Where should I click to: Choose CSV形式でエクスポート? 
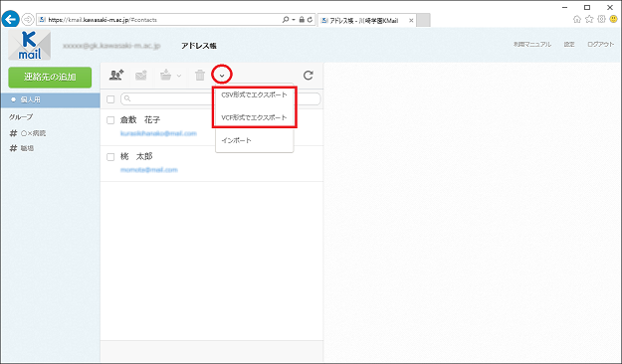click(x=254, y=94)
